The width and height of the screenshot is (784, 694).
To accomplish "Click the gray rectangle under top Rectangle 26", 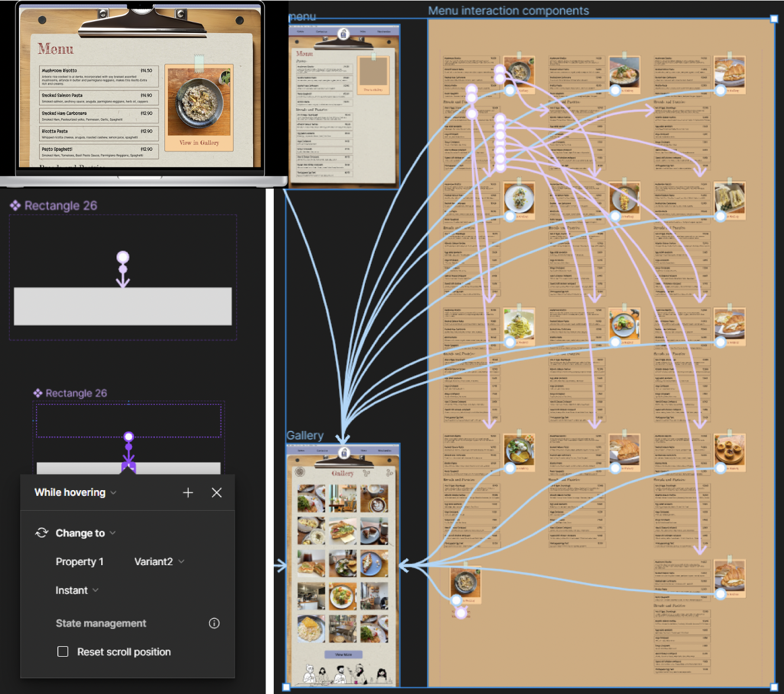I will [x=123, y=306].
